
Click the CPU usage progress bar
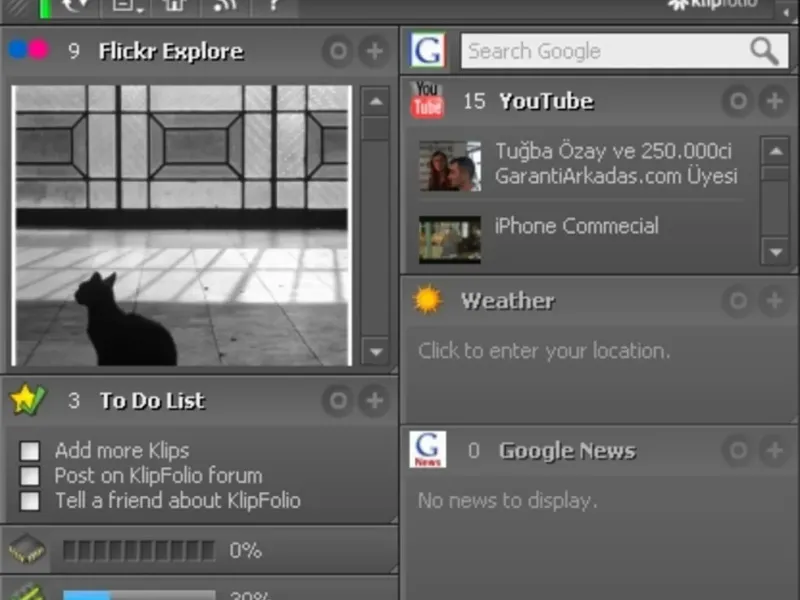pos(138,551)
